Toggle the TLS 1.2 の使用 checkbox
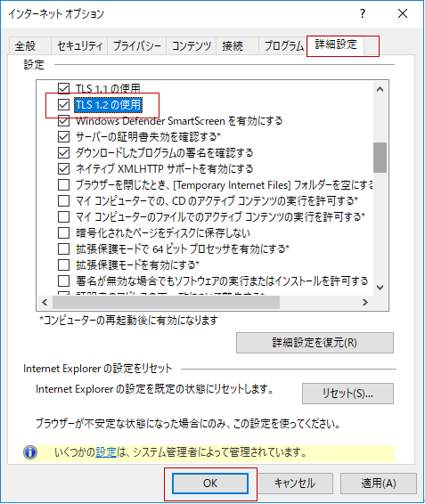The height and width of the screenshot is (504, 425). 63,104
